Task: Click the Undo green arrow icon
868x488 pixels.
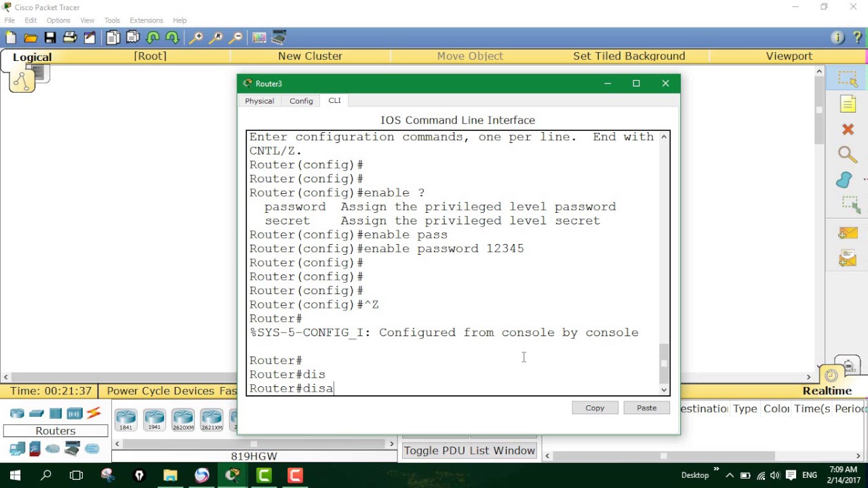Action: [x=153, y=38]
